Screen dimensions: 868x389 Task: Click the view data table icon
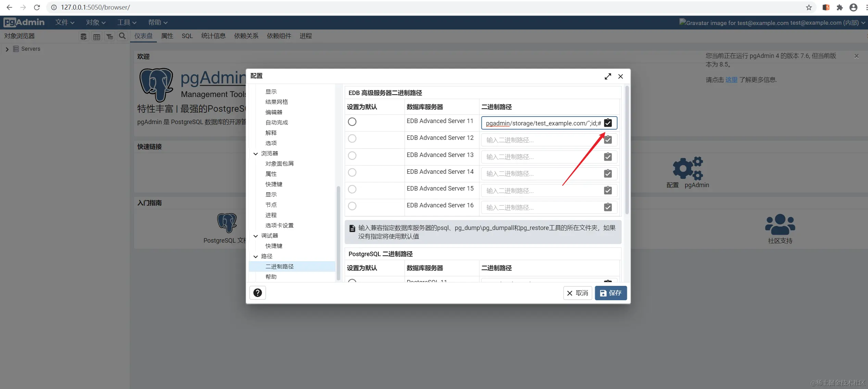click(x=97, y=37)
